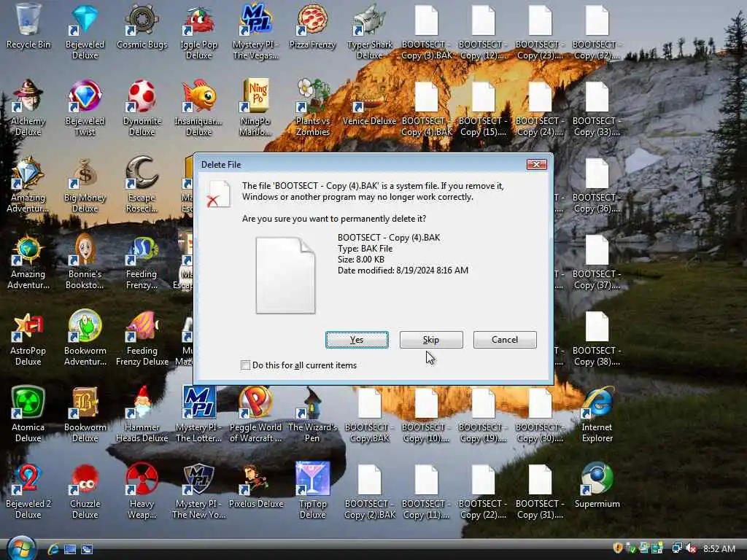Select the Cosmic Bugs shortcut
This screenshot has width=747, height=560.
pos(142,27)
